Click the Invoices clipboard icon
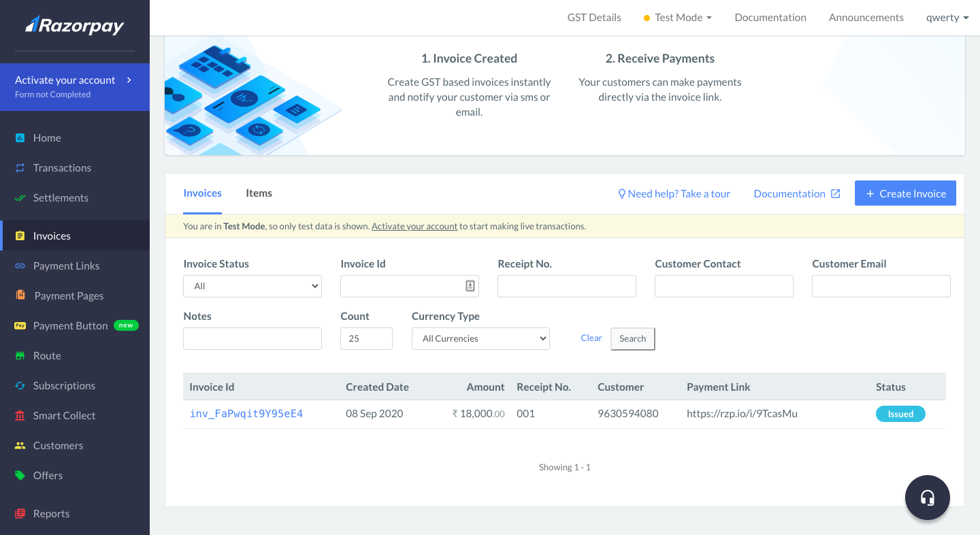 click(x=20, y=236)
